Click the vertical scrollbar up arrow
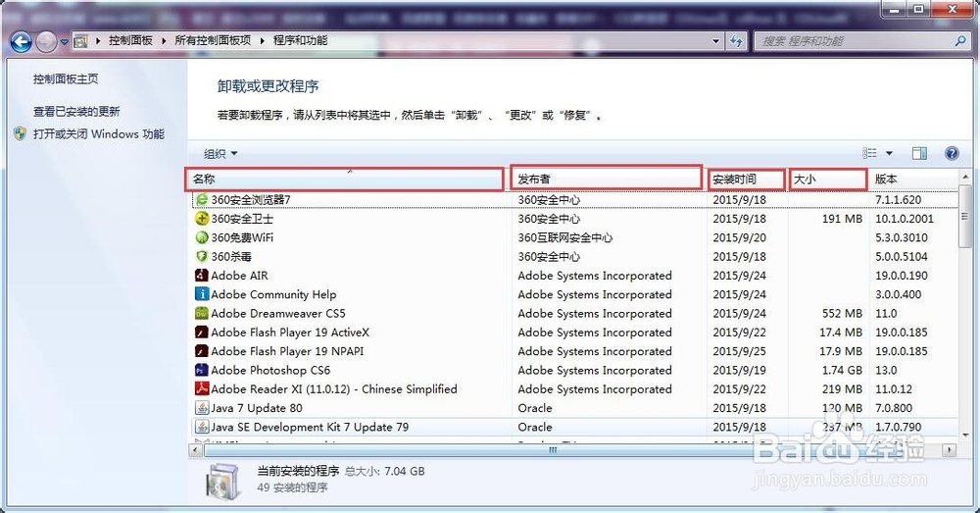The height and width of the screenshot is (513, 980). coord(965,177)
